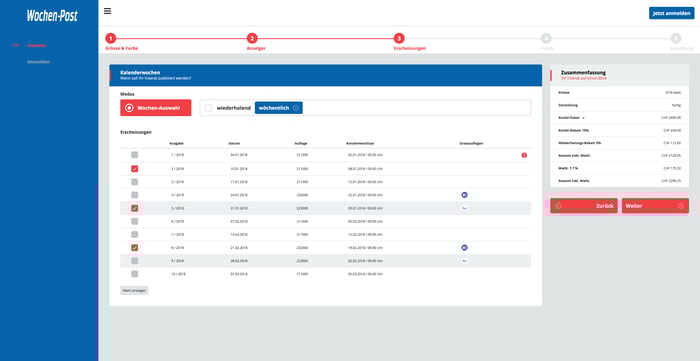This screenshot has width=700, height=361.
Task: Open the hamburger menu
Action: [x=108, y=11]
